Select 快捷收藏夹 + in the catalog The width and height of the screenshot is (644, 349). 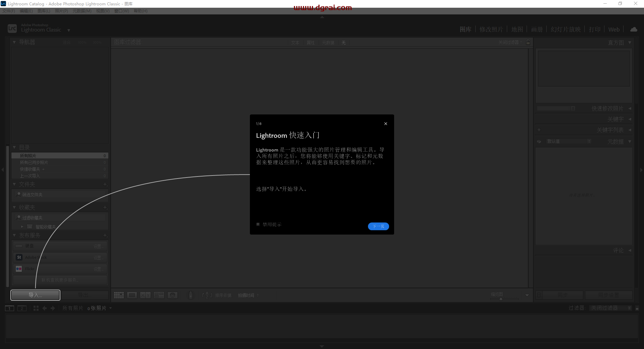[60, 169]
